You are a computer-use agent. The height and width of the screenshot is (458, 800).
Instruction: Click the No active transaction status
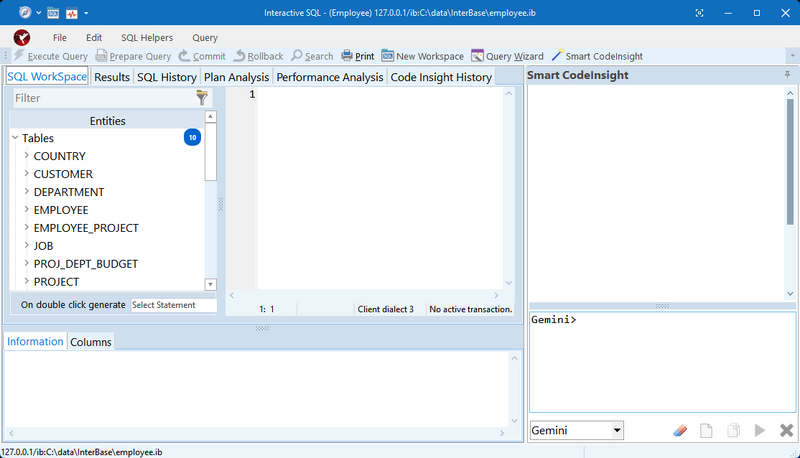(470, 309)
